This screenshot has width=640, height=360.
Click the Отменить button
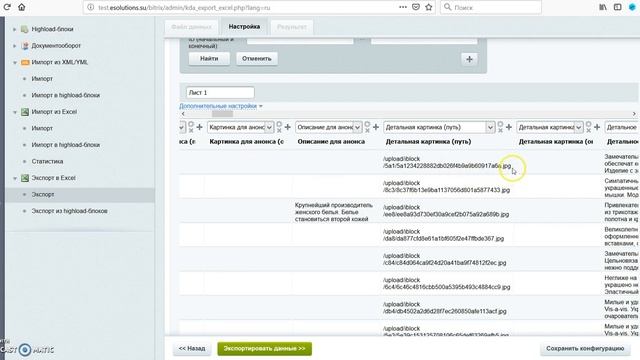coord(257,59)
